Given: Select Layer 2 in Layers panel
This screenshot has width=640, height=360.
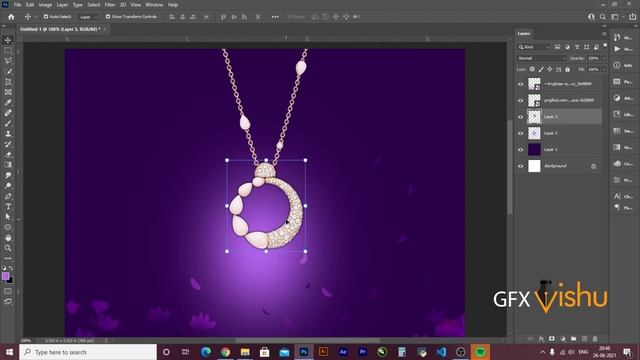Looking at the screenshot, I should tap(564, 133).
